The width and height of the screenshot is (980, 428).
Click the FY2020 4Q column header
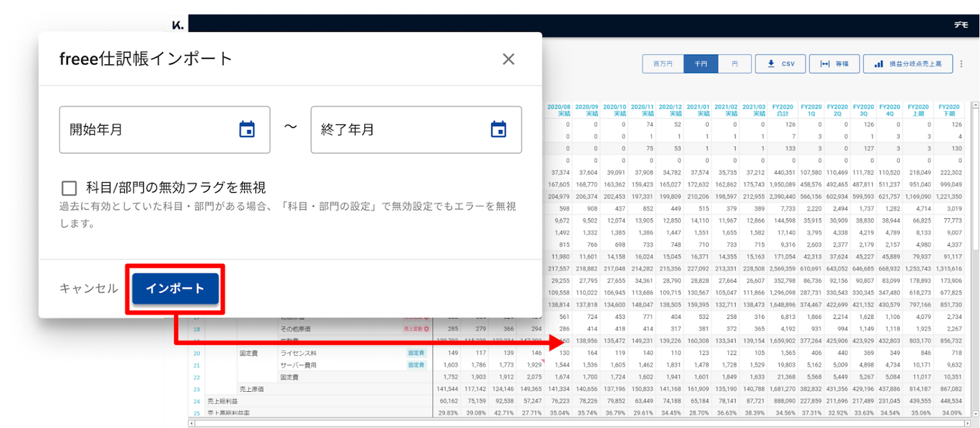pyautogui.click(x=889, y=110)
